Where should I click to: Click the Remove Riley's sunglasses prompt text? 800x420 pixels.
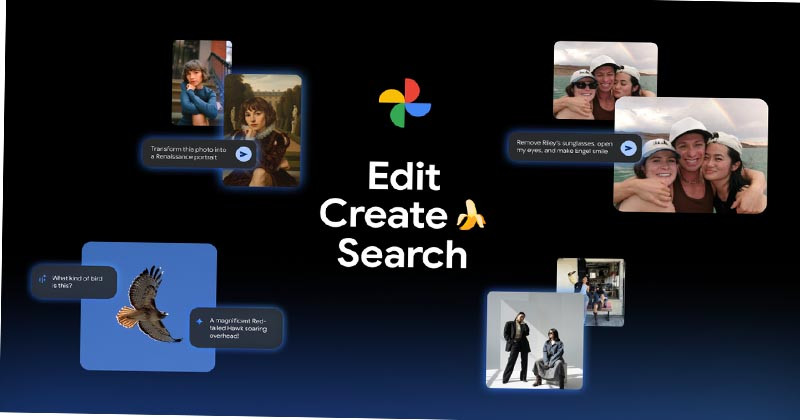click(x=564, y=147)
